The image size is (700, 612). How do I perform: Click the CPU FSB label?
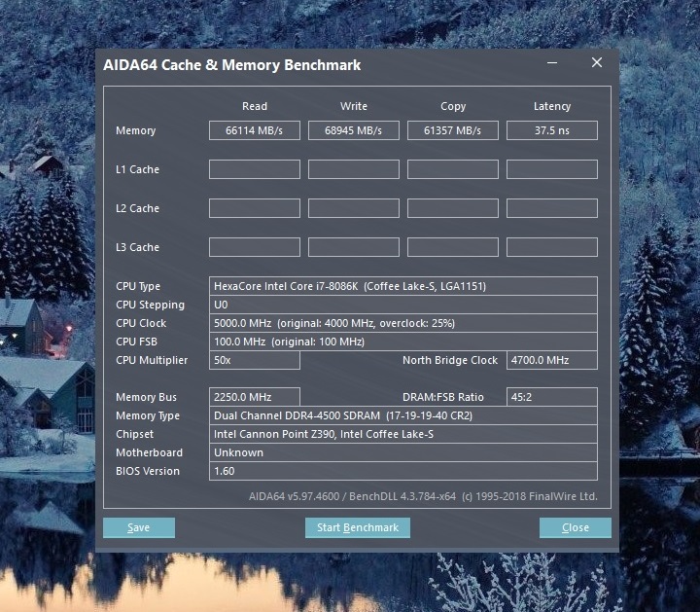pyautogui.click(x=137, y=342)
